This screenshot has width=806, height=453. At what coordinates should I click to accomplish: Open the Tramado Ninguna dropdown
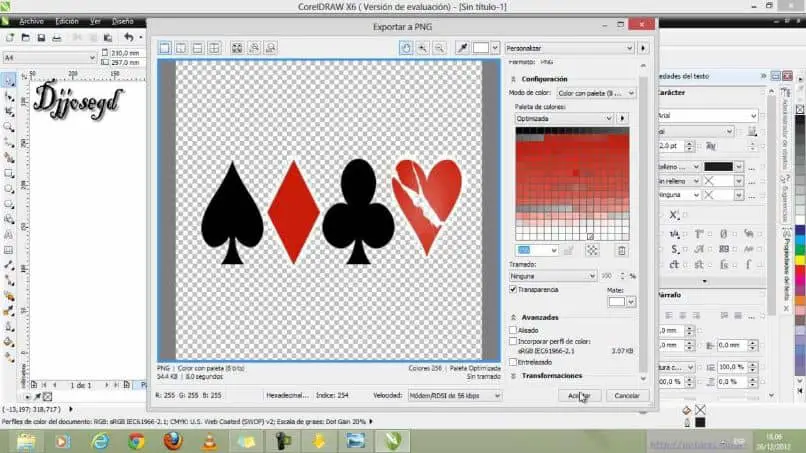click(x=553, y=276)
